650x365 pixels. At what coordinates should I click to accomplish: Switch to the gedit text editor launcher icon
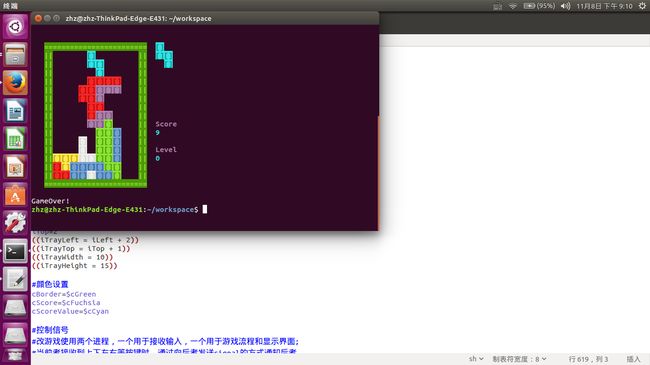point(15,279)
